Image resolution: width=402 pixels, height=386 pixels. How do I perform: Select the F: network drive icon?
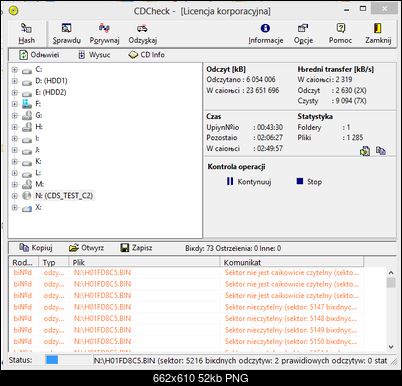pos(27,104)
